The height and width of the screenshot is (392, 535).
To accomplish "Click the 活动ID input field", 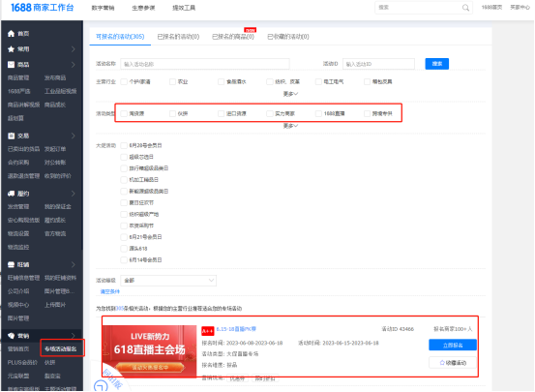I will click(378, 64).
